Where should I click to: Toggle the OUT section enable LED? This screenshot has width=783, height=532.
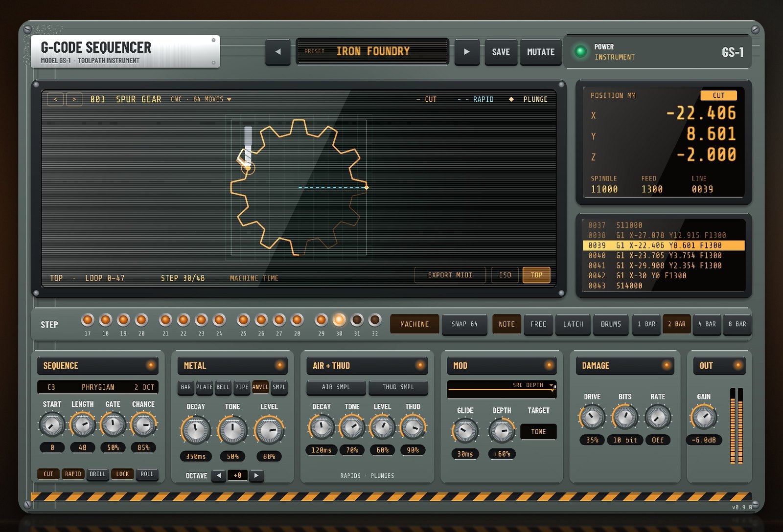[737, 365]
